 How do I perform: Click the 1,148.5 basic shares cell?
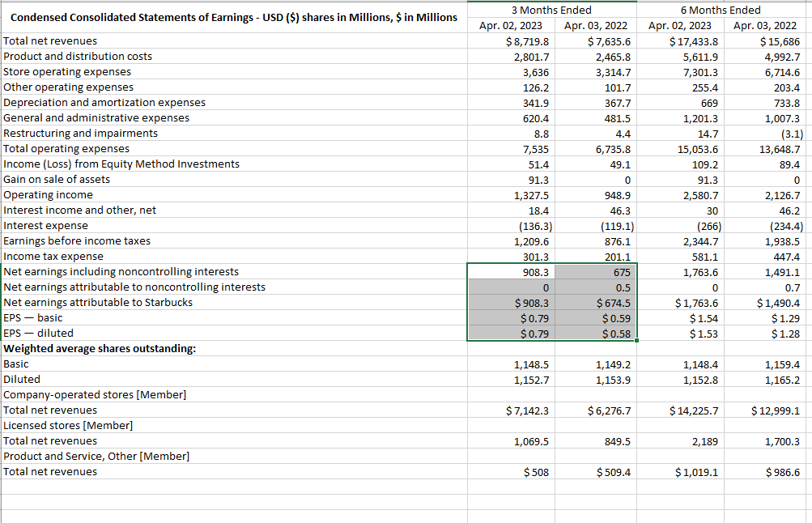click(511, 364)
